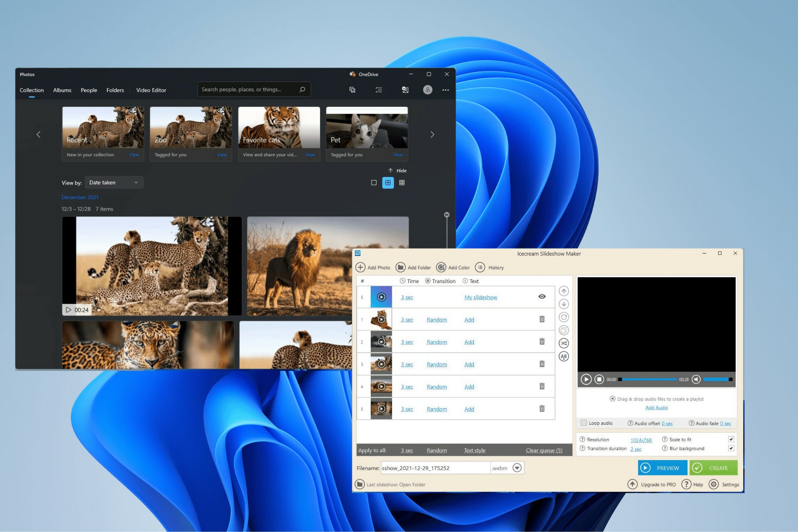Screen dimensions: 798x532
Task: Click the Create button to export slideshow
Action: pos(712,468)
